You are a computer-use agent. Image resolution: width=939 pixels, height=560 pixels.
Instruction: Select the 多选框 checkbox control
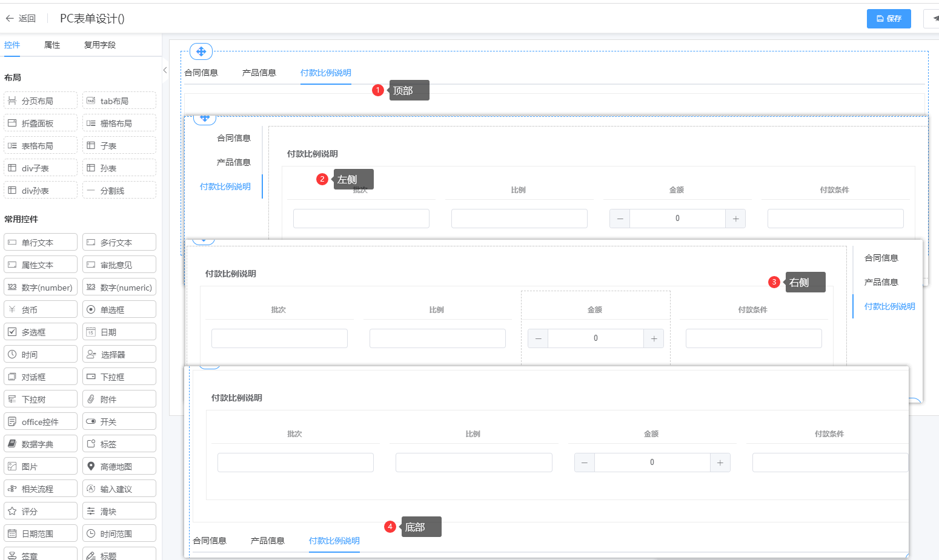pos(40,332)
